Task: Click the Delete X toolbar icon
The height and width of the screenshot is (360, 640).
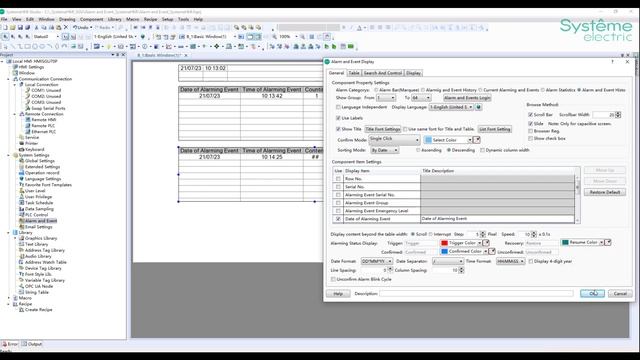Action: coord(66,27)
